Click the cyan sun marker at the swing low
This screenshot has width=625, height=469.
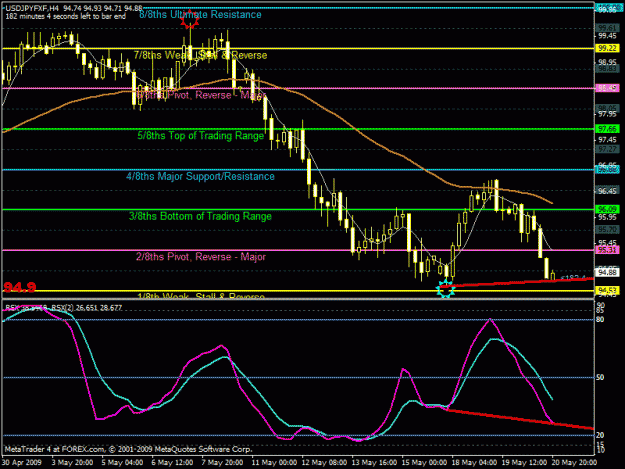(446, 288)
